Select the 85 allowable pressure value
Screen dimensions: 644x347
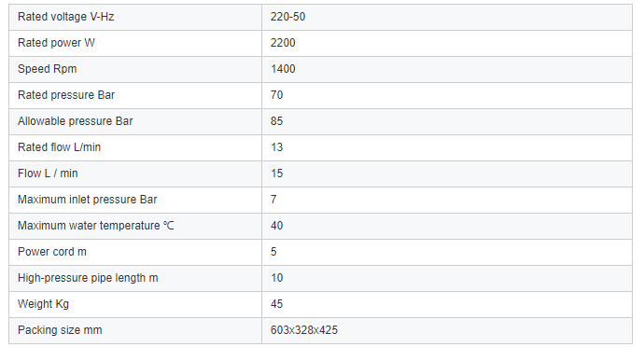coord(277,121)
